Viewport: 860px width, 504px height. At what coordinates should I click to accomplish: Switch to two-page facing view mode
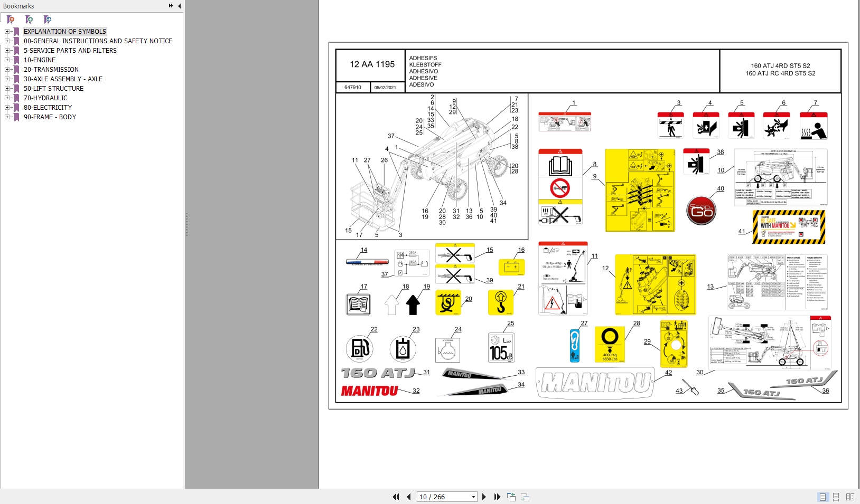[x=850, y=497]
